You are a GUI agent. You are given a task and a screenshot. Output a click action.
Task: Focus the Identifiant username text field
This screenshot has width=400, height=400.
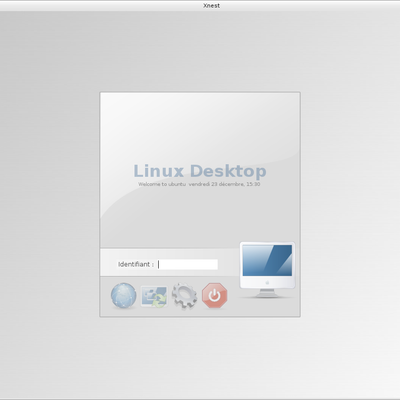(188, 264)
